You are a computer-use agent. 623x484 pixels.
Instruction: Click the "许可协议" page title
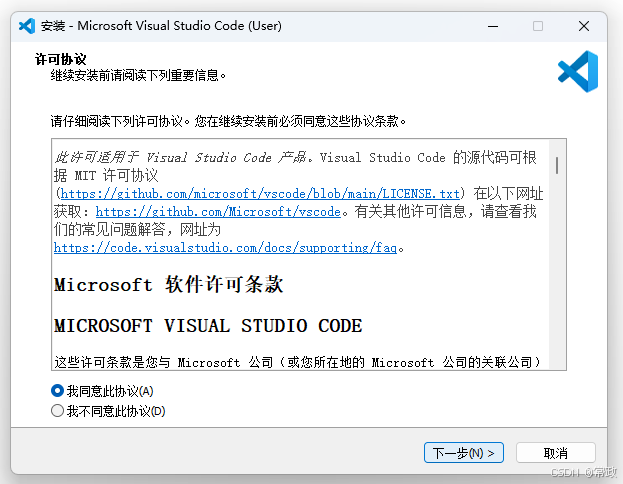(60, 59)
